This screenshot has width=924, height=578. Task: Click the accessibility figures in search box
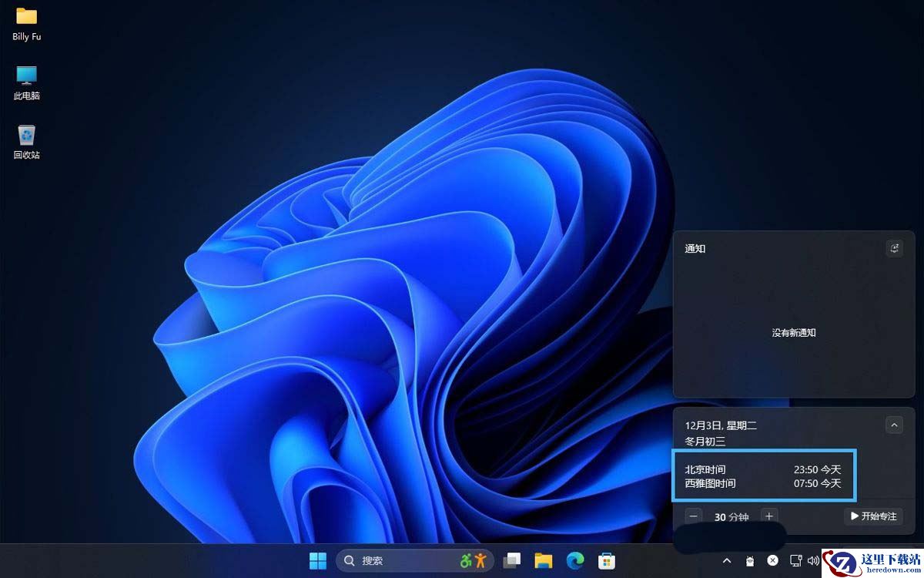pyautogui.click(x=474, y=560)
